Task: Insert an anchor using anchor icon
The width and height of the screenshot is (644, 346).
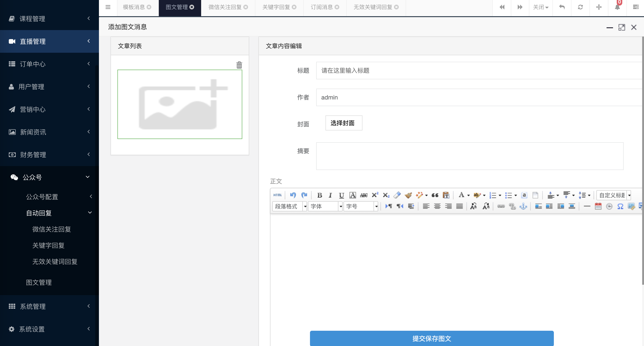Action: click(523, 206)
